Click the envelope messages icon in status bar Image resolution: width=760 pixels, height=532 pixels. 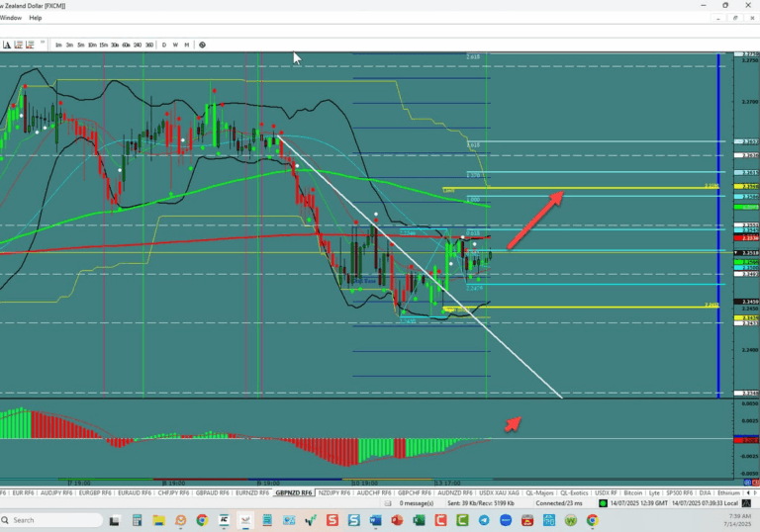coord(388,503)
